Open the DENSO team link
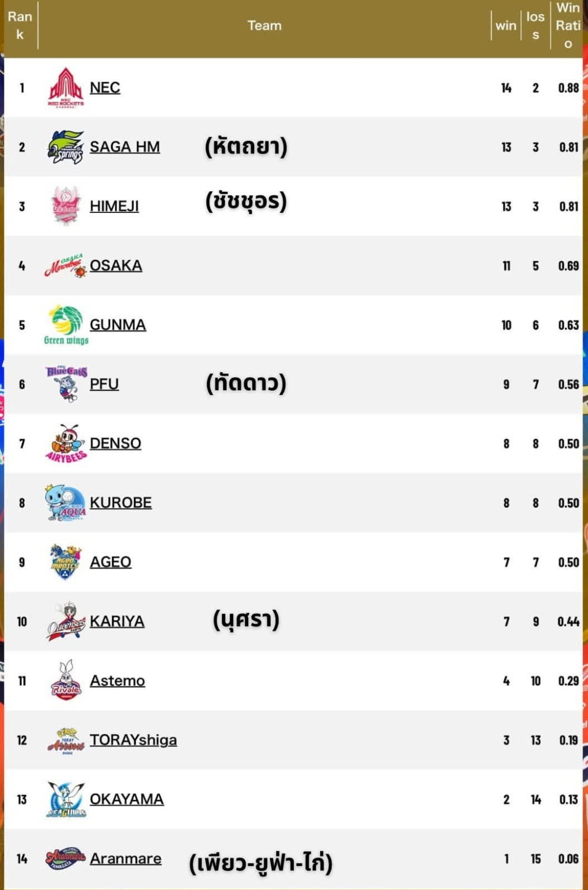The height and width of the screenshot is (890, 588). click(115, 444)
